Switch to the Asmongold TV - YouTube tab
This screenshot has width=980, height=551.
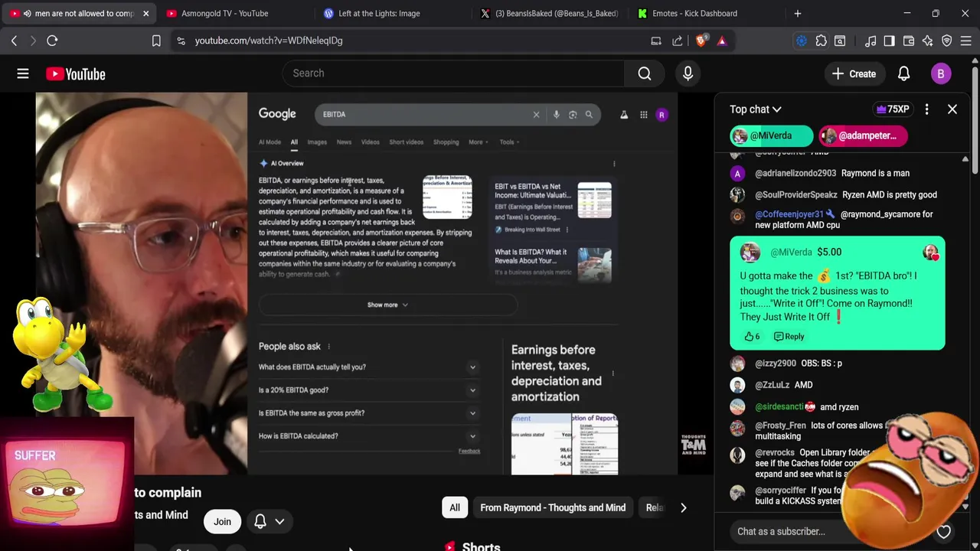224,13
